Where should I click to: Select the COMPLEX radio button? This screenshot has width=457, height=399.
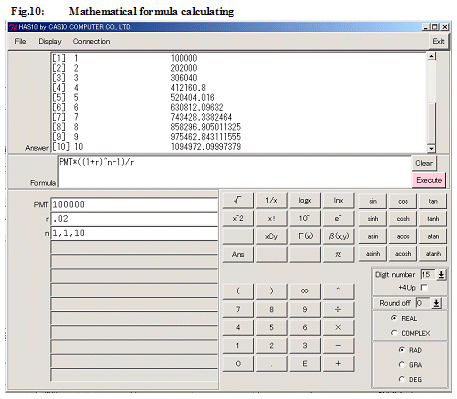point(394,333)
